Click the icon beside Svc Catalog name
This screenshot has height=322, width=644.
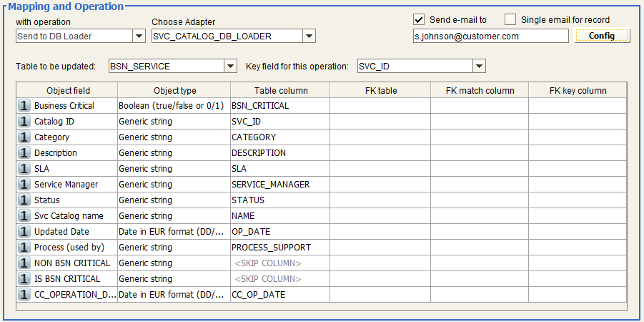(24, 216)
